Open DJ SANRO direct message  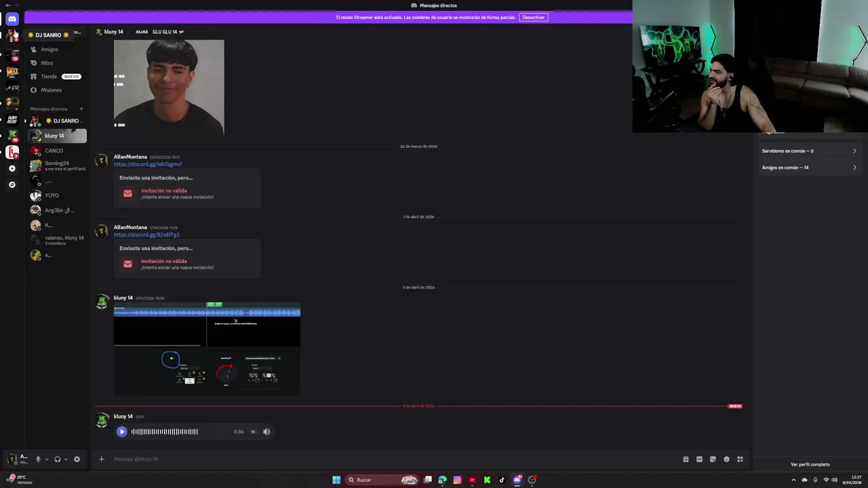(x=57, y=121)
